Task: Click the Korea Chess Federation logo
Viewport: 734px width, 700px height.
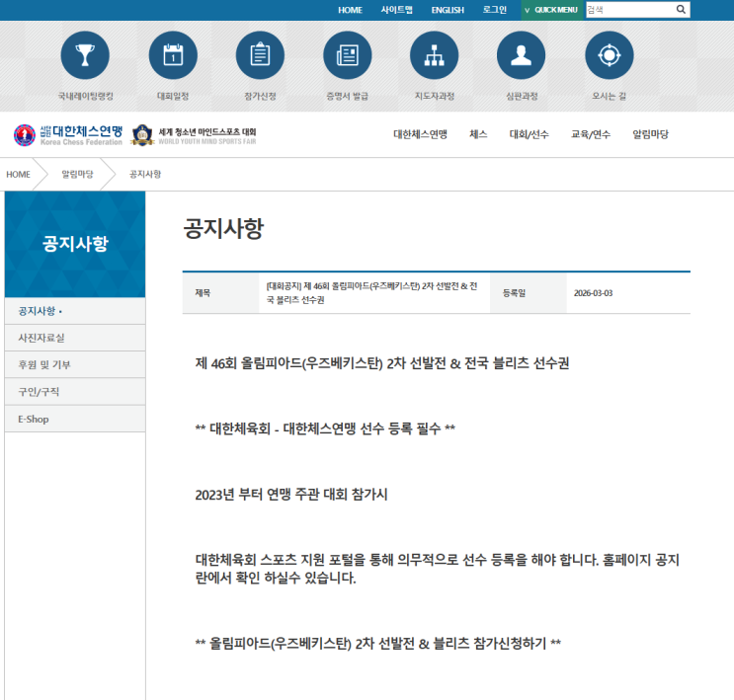Action: 68,135
